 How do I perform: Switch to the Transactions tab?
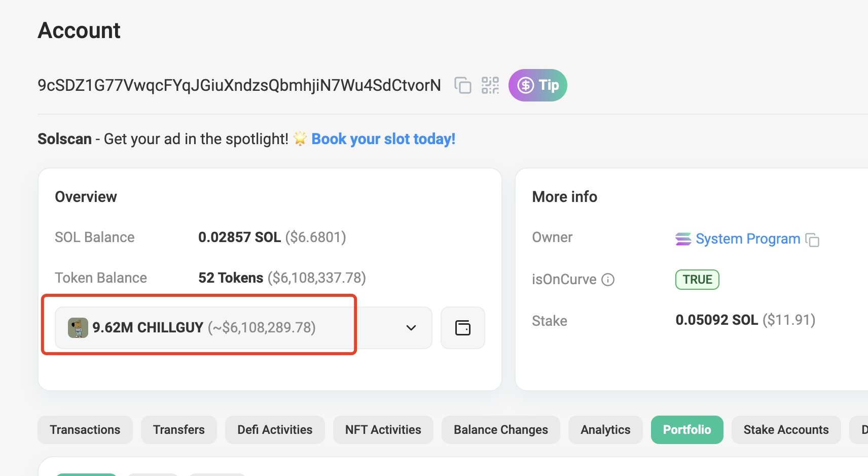tap(85, 430)
